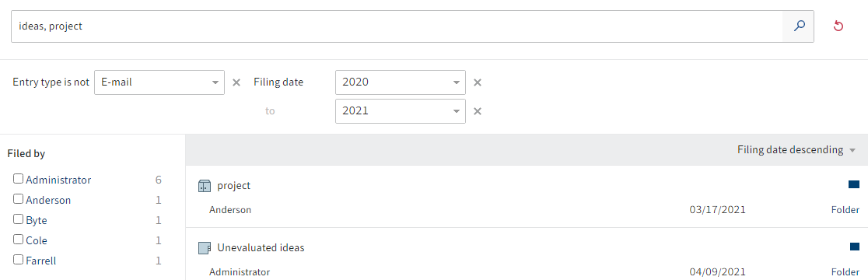Open the E-mail entry type dropdown

click(x=159, y=82)
